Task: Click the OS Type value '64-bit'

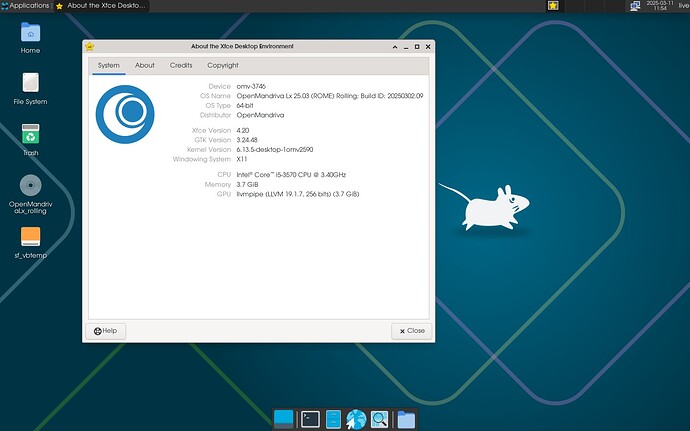Action: pyautogui.click(x=245, y=106)
